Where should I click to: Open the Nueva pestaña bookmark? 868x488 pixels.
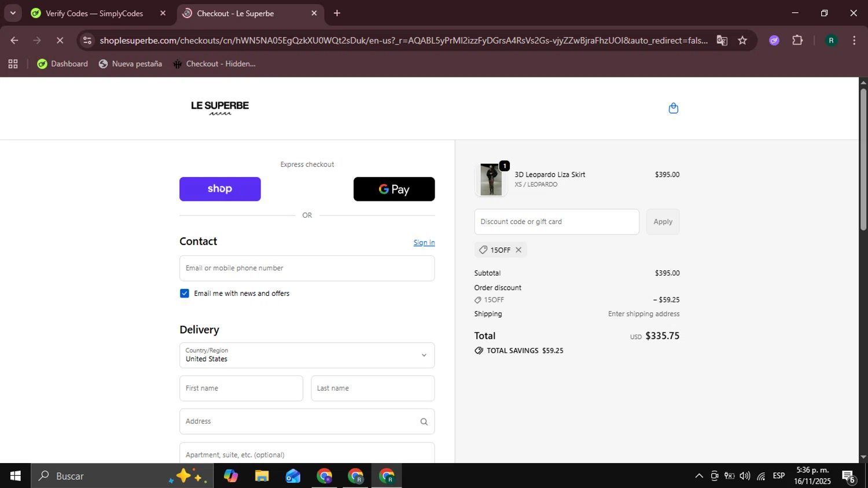(130, 64)
